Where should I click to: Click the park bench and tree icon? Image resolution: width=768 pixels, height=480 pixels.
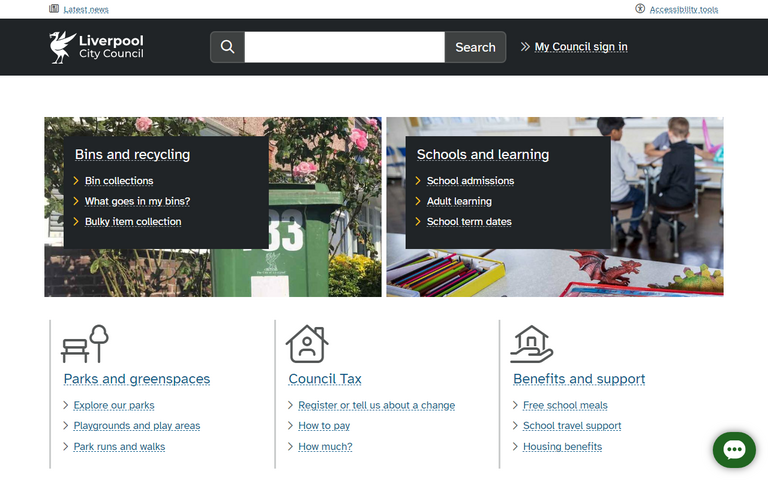point(85,343)
